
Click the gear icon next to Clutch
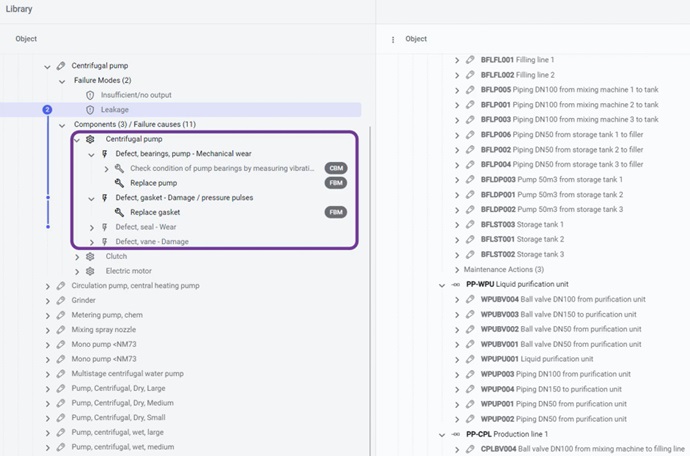(x=90, y=256)
